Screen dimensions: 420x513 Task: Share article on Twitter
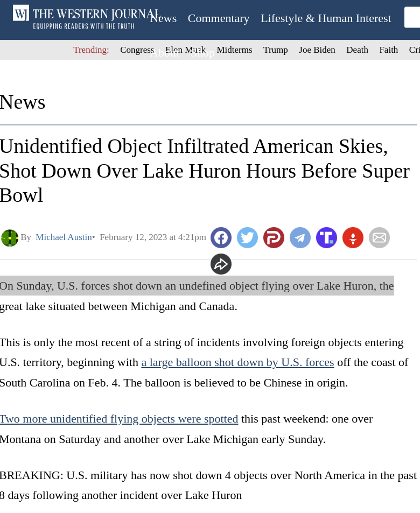[x=248, y=237]
